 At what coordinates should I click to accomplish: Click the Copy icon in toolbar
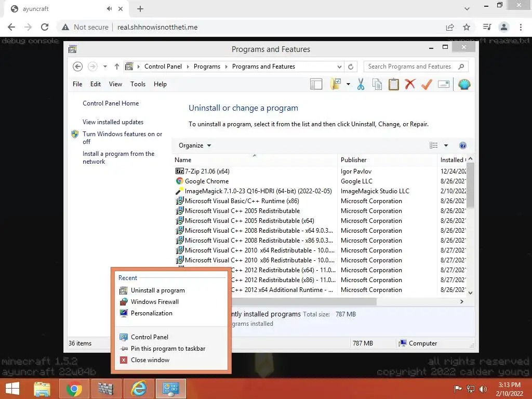point(377,84)
